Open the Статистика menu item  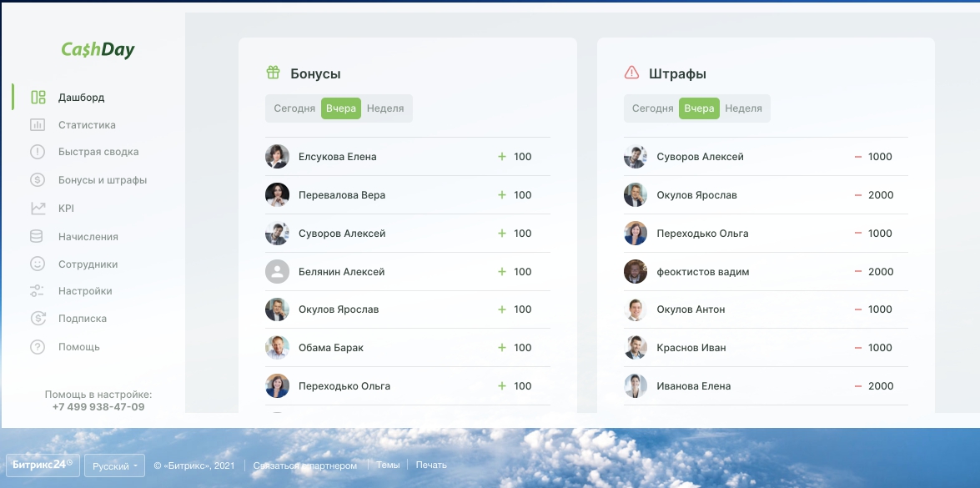click(x=87, y=125)
